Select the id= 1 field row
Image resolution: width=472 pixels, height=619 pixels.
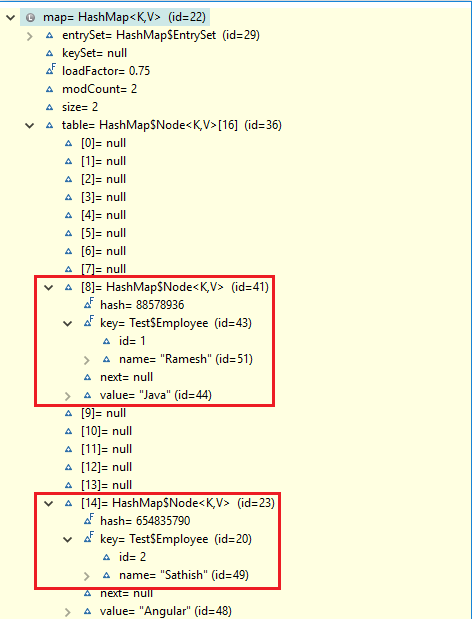tap(132, 341)
